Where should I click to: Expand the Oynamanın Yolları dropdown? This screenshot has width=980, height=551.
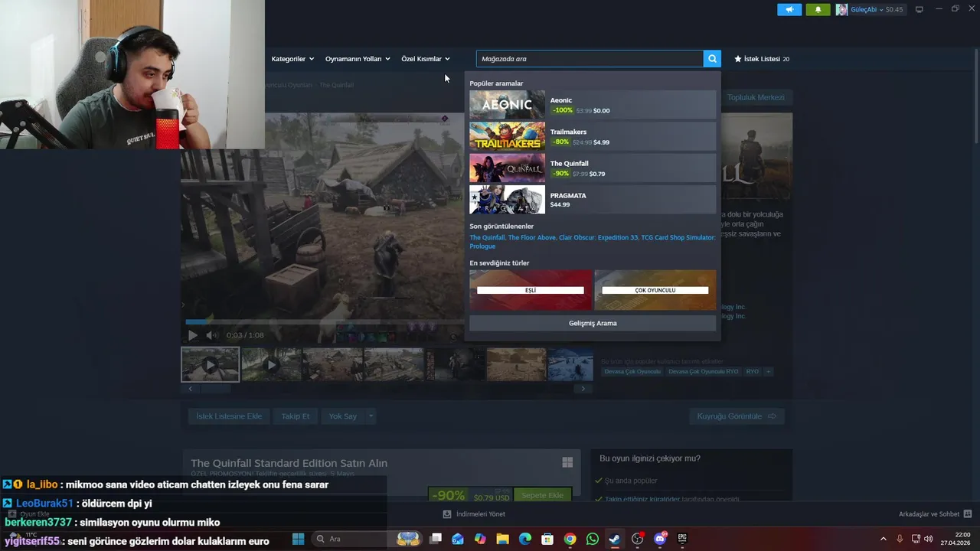(358, 59)
